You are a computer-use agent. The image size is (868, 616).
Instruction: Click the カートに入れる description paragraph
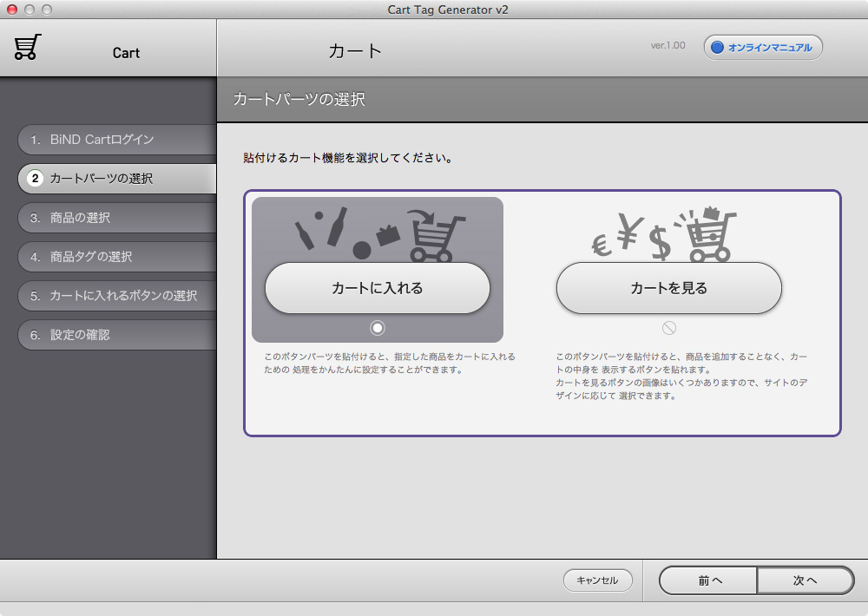click(390, 363)
